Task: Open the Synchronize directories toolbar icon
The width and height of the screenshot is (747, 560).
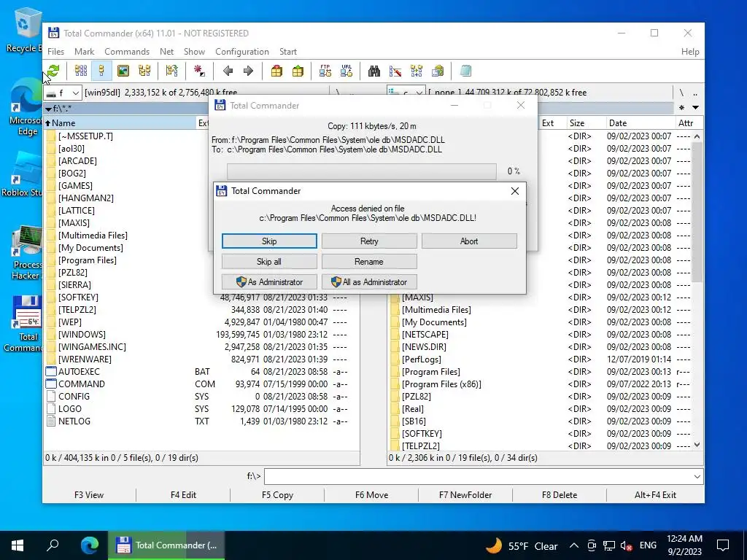Action: point(417,71)
